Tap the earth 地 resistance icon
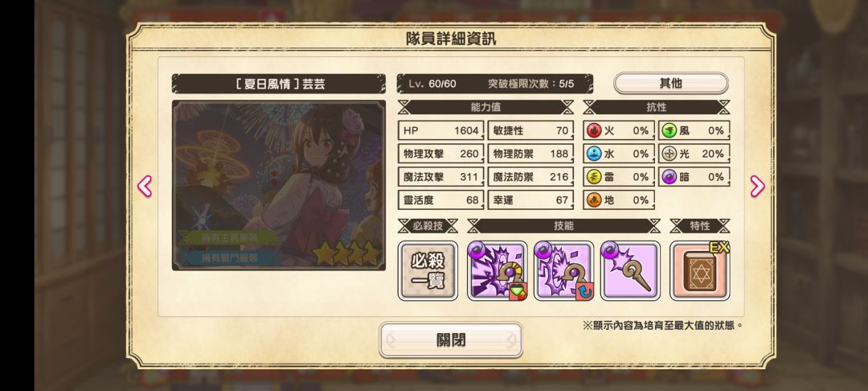The height and width of the screenshot is (391, 868). coord(593,200)
